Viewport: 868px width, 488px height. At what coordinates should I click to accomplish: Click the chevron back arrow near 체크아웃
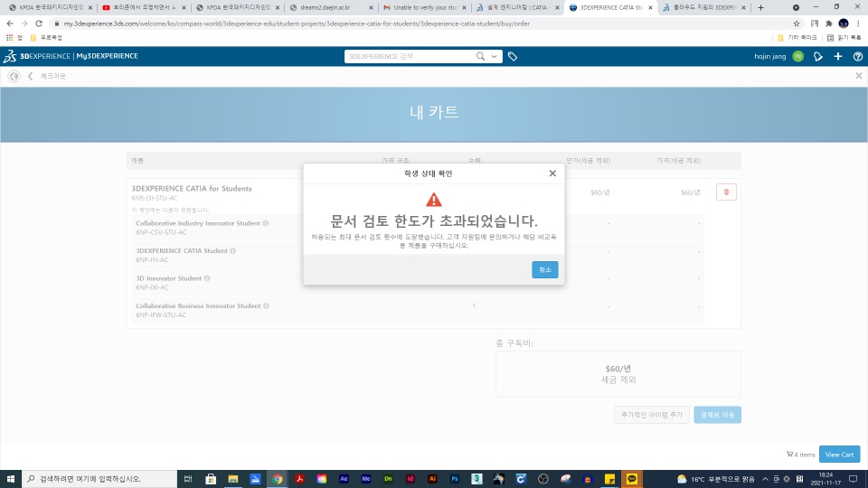(31, 76)
